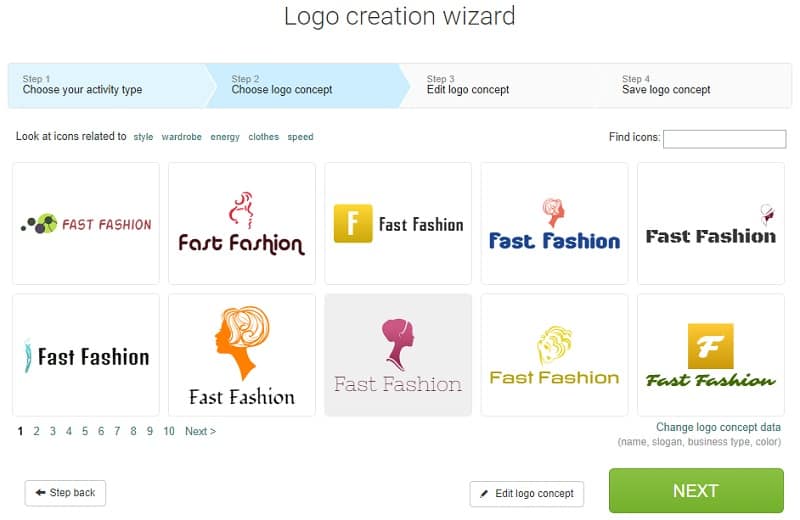Click the Next > pagination link

click(x=201, y=431)
